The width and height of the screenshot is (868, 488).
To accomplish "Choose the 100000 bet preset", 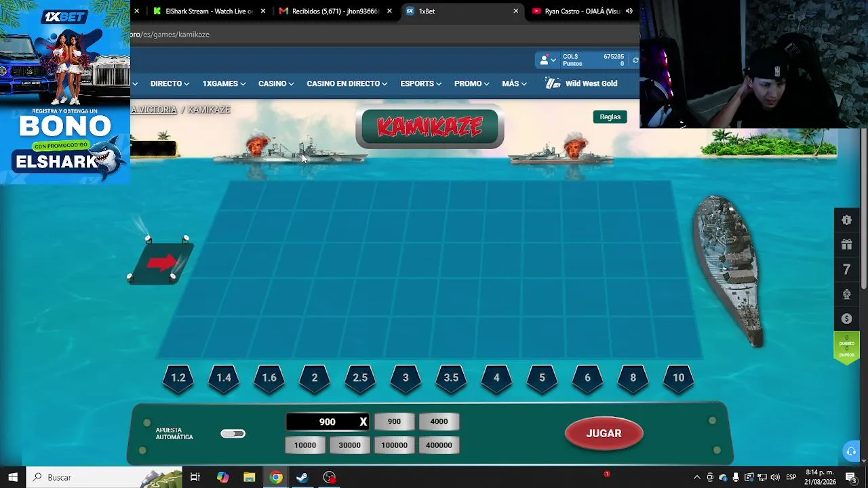I will tap(394, 445).
